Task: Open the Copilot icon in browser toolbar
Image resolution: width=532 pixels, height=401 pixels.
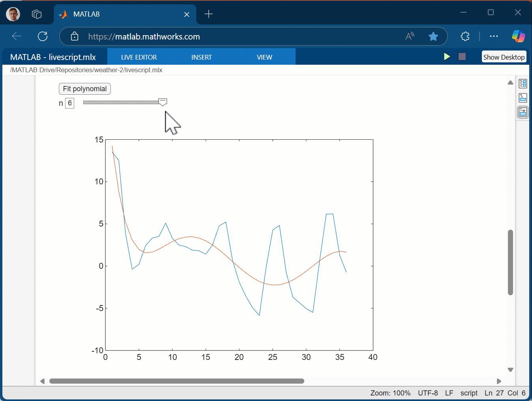Action: pyautogui.click(x=518, y=37)
